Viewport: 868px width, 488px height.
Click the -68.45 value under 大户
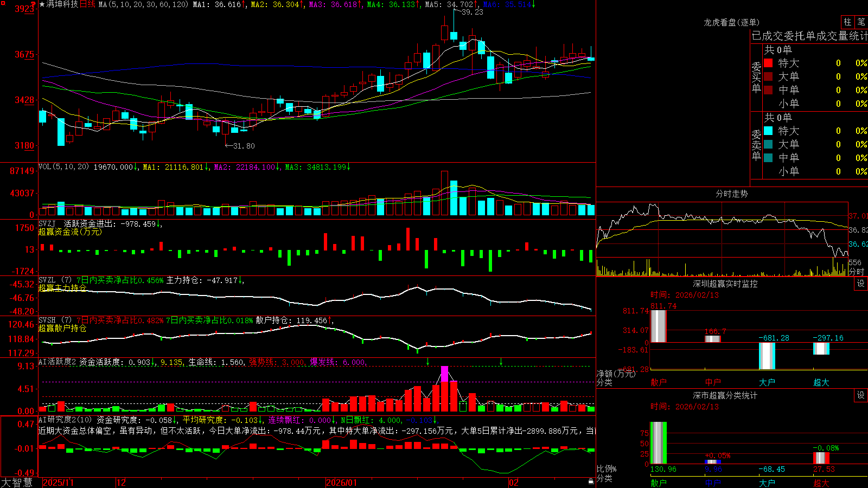(x=771, y=469)
